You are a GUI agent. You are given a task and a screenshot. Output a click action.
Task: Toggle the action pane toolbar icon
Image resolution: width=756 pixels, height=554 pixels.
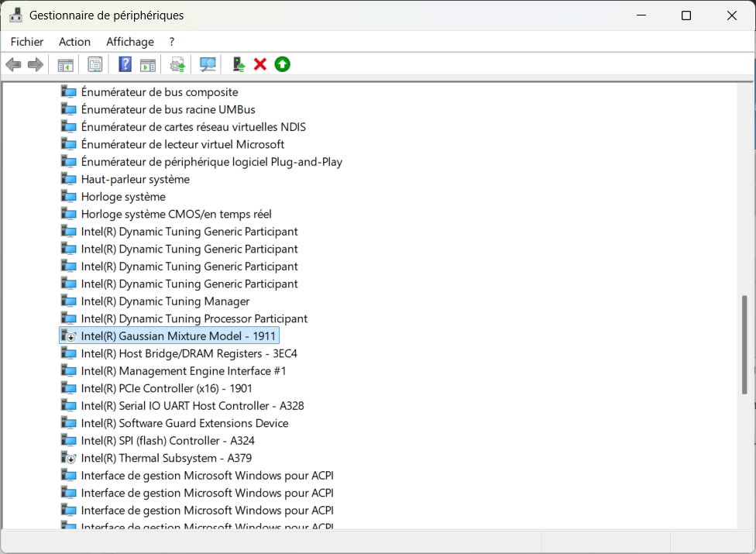(148, 64)
